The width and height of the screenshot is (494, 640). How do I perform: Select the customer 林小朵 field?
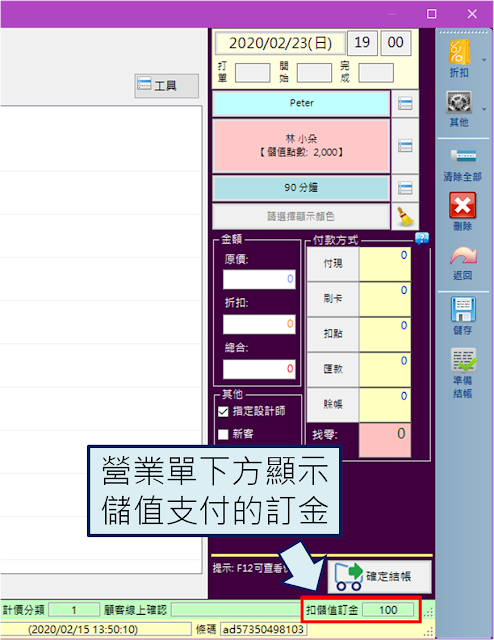(x=301, y=146)
